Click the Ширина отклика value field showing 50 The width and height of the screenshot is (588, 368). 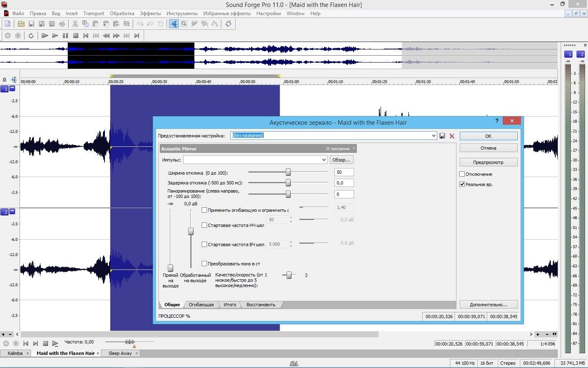click(344, 172)
